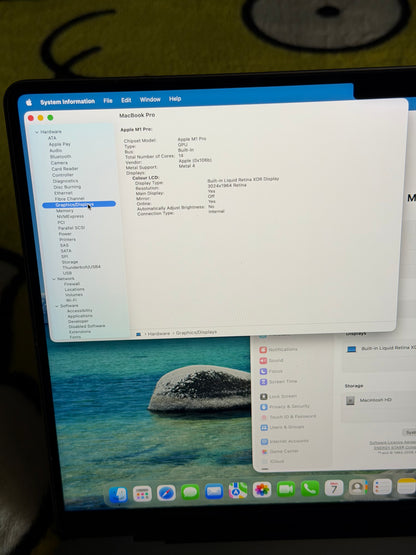
Task: Collapse the Software section in the sidebar
Action: pos(57,306)
